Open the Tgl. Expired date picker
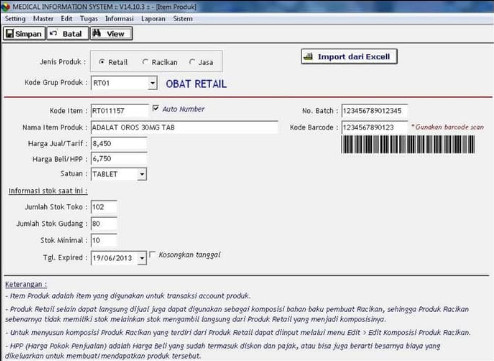 [x=142, y=258]
